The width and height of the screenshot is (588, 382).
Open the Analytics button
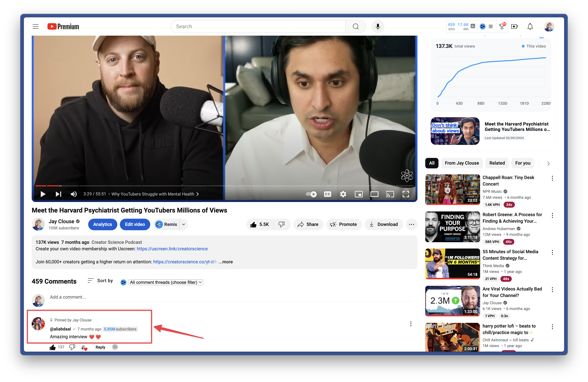pyautogui.click(x=102, y=224)
